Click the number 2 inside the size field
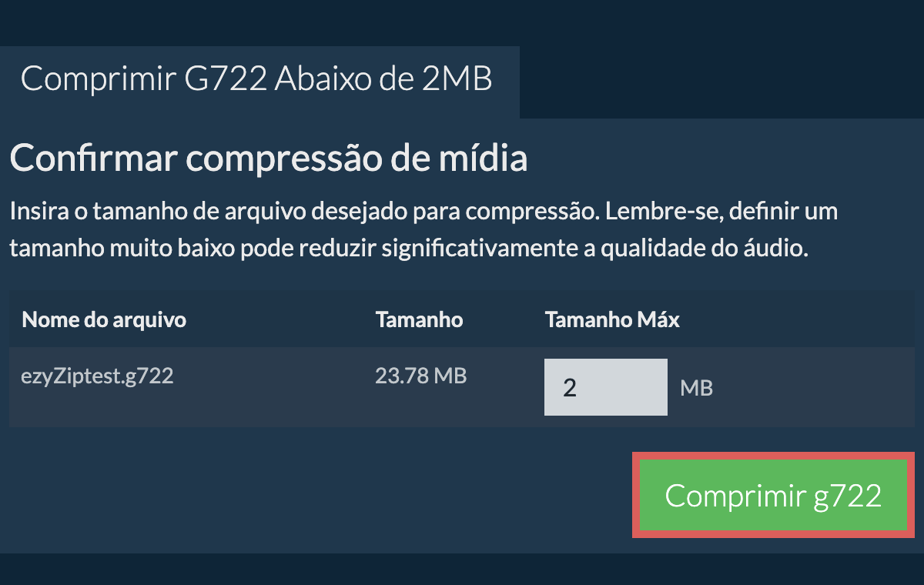The image size is (924, 585). [x=570, y=387]
